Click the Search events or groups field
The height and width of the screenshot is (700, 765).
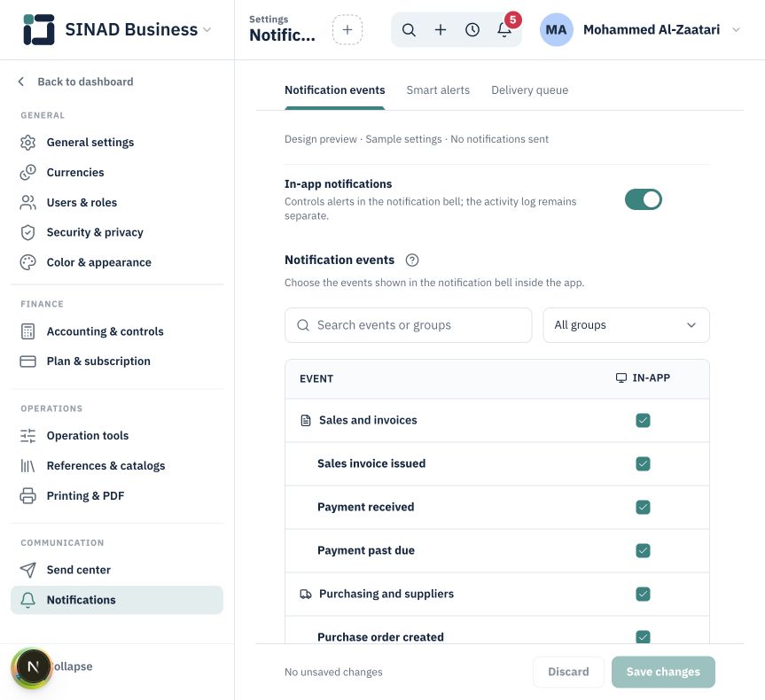coord(408,325)
